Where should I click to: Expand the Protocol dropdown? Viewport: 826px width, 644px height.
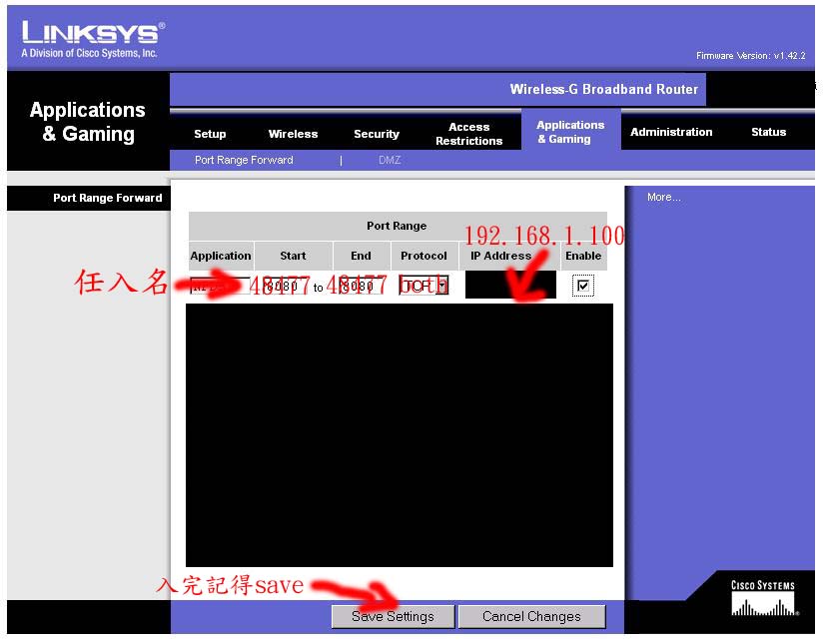point(424,286)
